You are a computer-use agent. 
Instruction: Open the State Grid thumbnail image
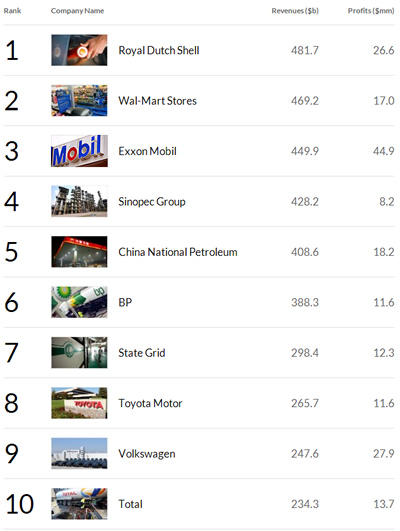79,353
